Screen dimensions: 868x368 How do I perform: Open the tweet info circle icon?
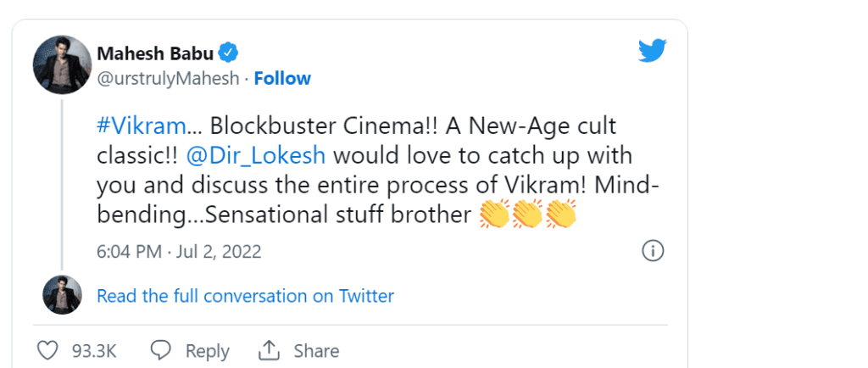click(653, 251)
